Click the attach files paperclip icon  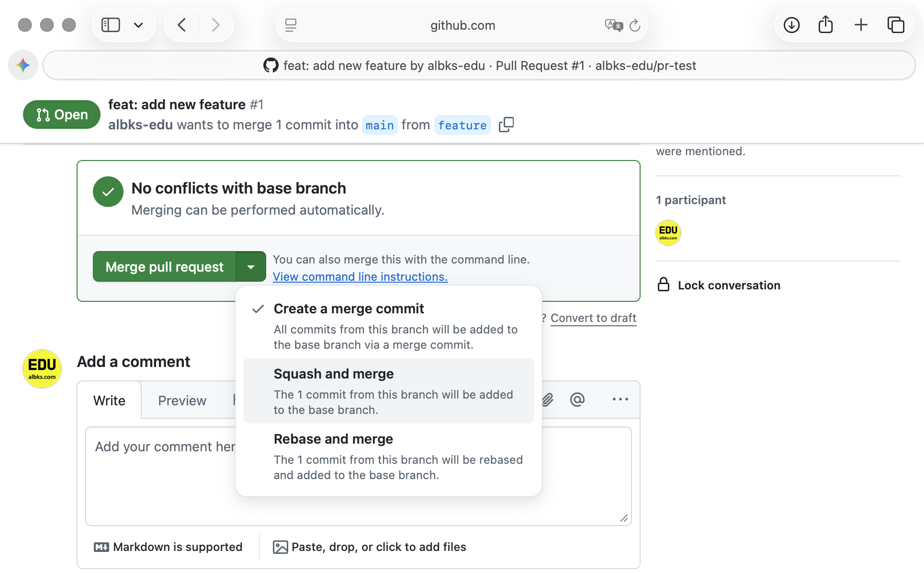[548, 399]
